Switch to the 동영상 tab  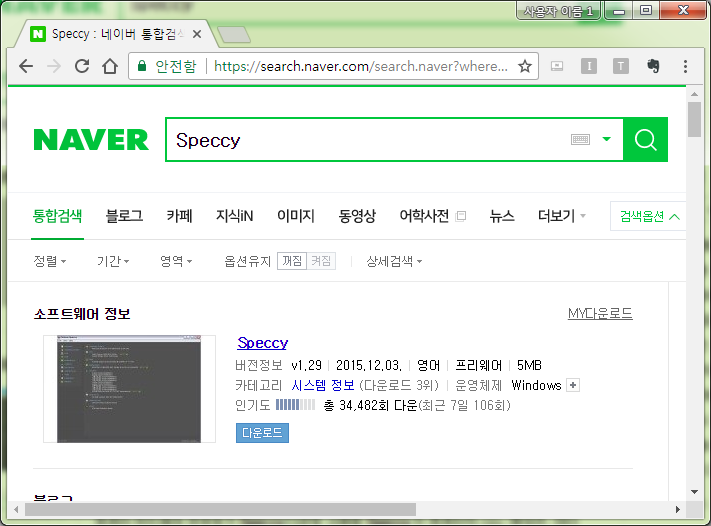click(x=357, y=216)
